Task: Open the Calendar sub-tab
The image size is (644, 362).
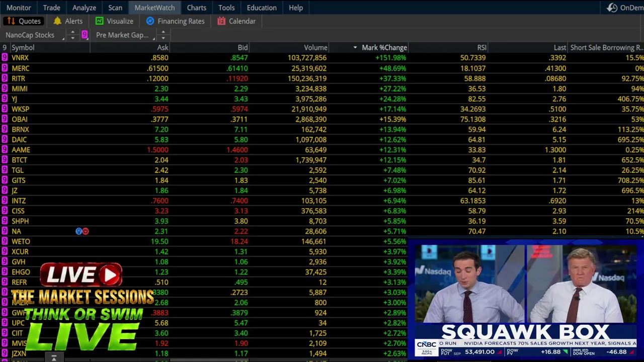Action: 236,21
